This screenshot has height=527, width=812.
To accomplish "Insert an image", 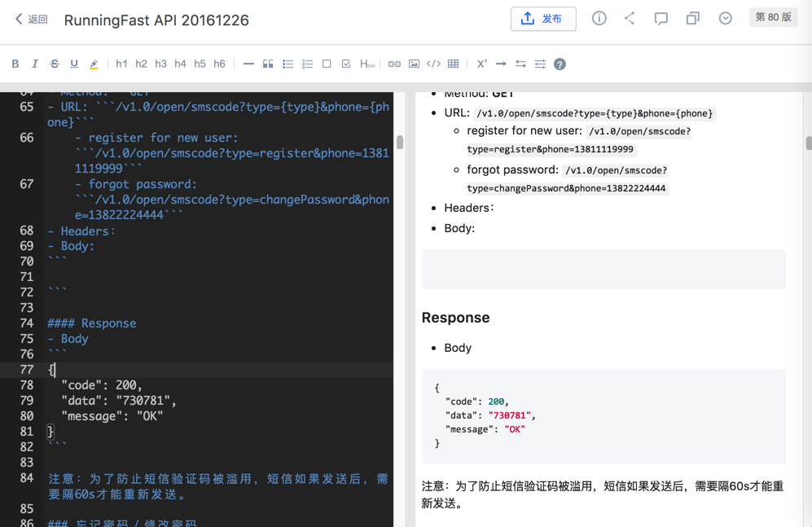I will (x=414, y=64).
